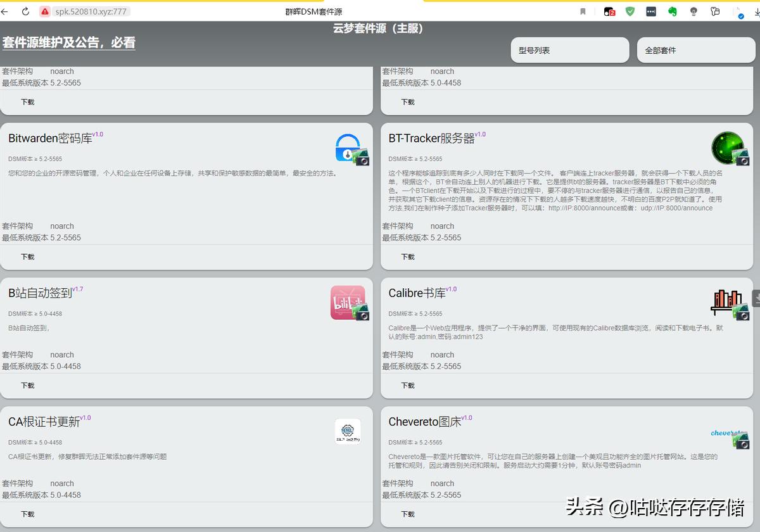Open the 全部套件 dropdown
Screen dimensions: 760x532
[695, 49]
